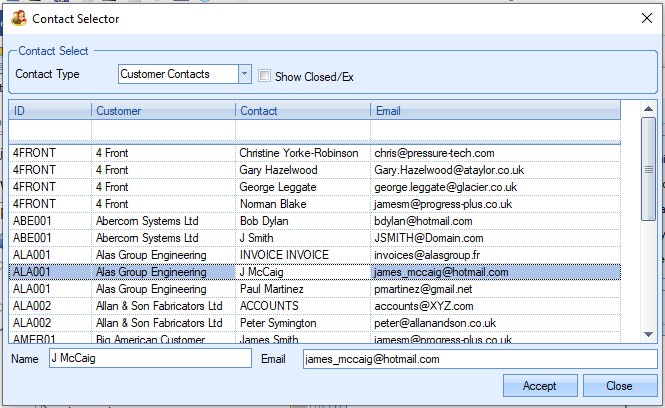The height and width of the screenshot is (408, 665).
Task: Click the Name input field
Action: coord(150,359)
